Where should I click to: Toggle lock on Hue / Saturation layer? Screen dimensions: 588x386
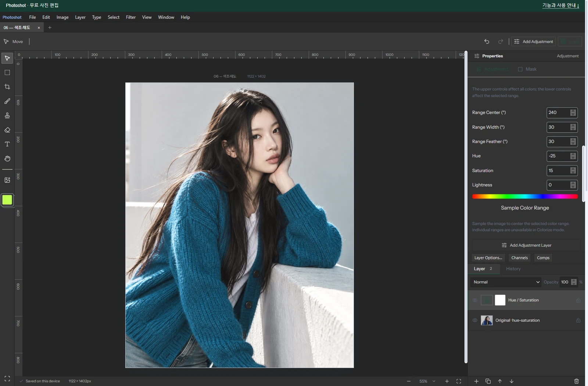click(x=578, y=300)
